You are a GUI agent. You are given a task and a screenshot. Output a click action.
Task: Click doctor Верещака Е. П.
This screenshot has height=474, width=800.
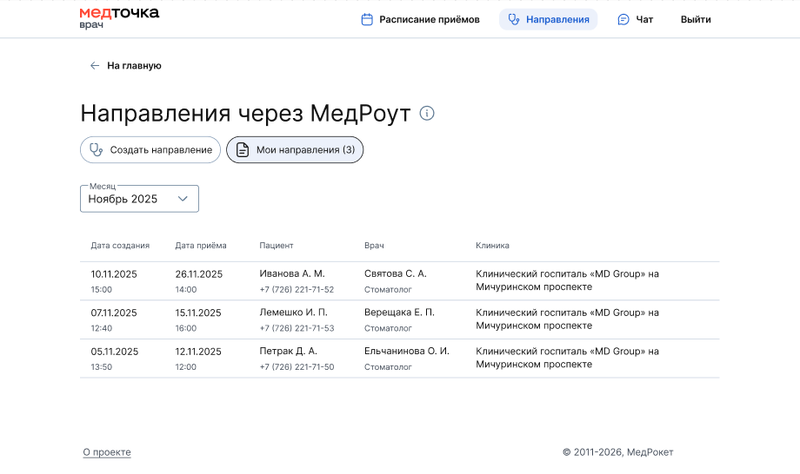tap(399, 312)
